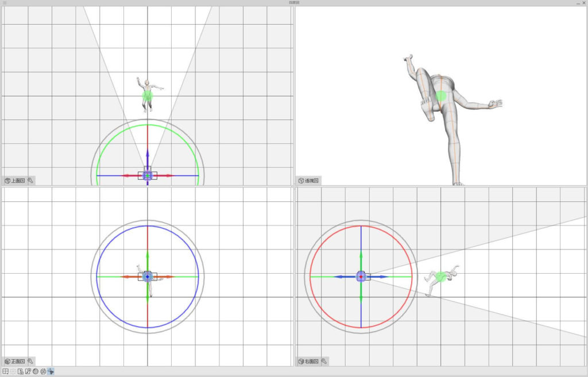Open wrench settings for 右面図 view
Screen dimensions: 588x377
point(324,362)
